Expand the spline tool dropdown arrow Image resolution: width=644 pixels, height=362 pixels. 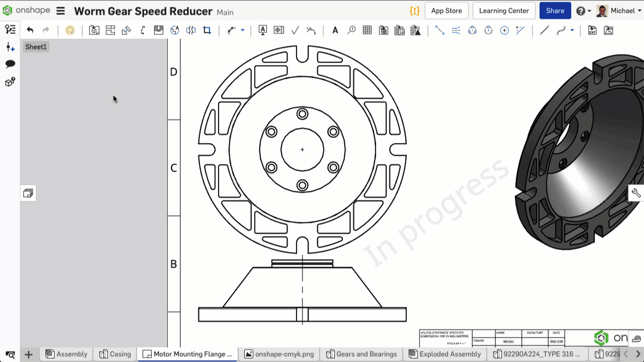point(572,30)
